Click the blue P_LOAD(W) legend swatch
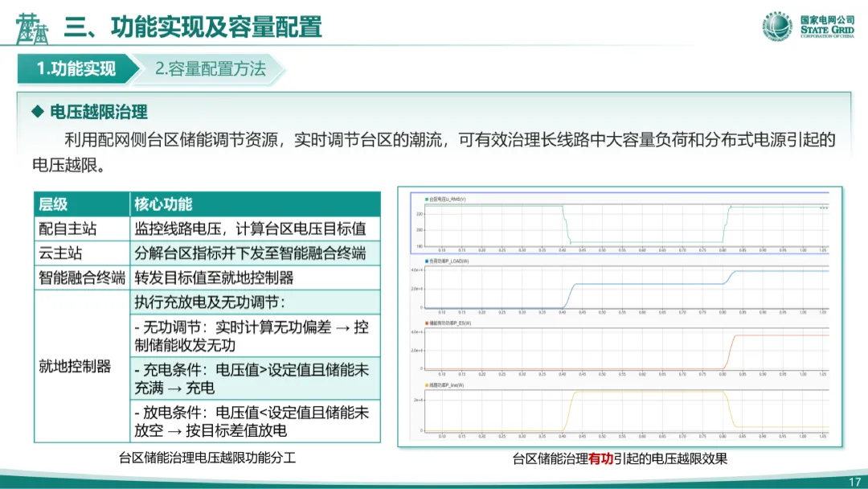 pyautogui.click(x=427, y=261)
